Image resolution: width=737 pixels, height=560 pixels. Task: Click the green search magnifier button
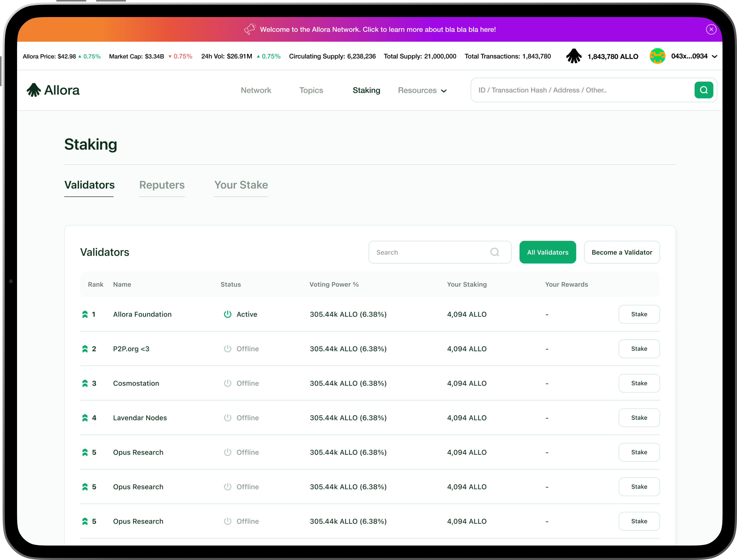[703, 90]
